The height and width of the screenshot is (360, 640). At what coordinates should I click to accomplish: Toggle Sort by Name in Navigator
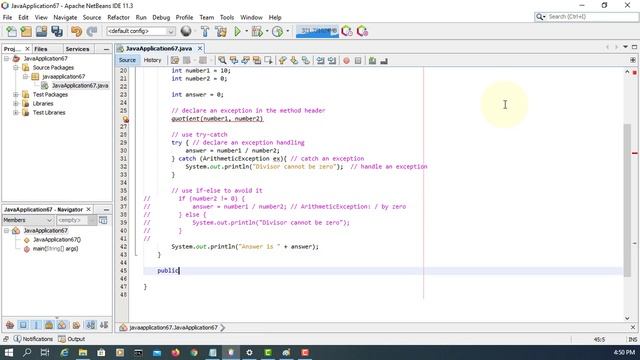click(91, 325)
